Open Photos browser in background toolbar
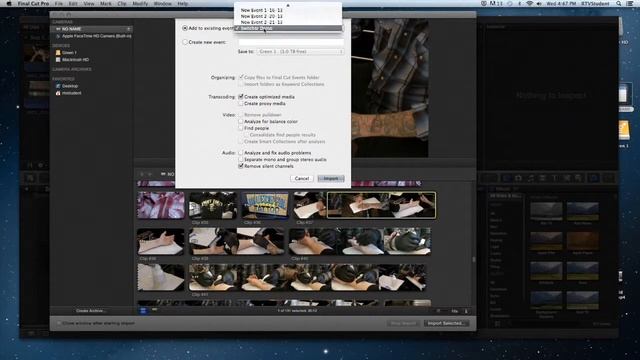Image resolution: width=640 pixels, height=360 pixels. 518,178
